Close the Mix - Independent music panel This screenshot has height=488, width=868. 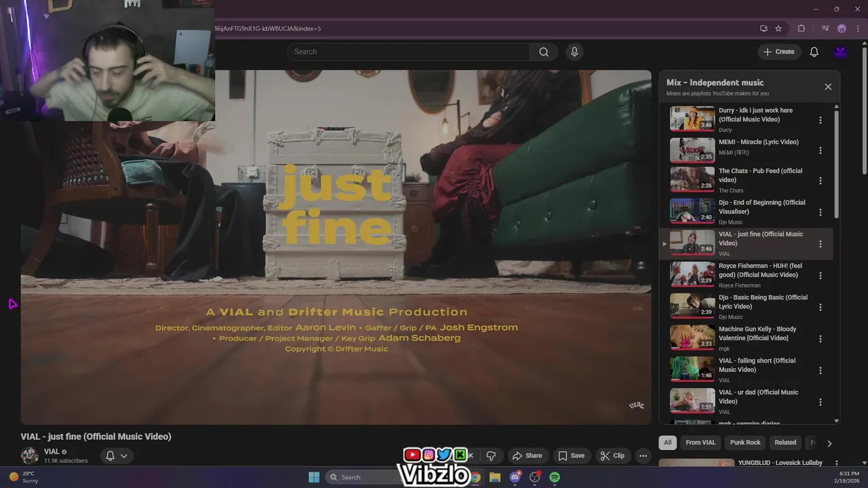click(x=828, y=87)
